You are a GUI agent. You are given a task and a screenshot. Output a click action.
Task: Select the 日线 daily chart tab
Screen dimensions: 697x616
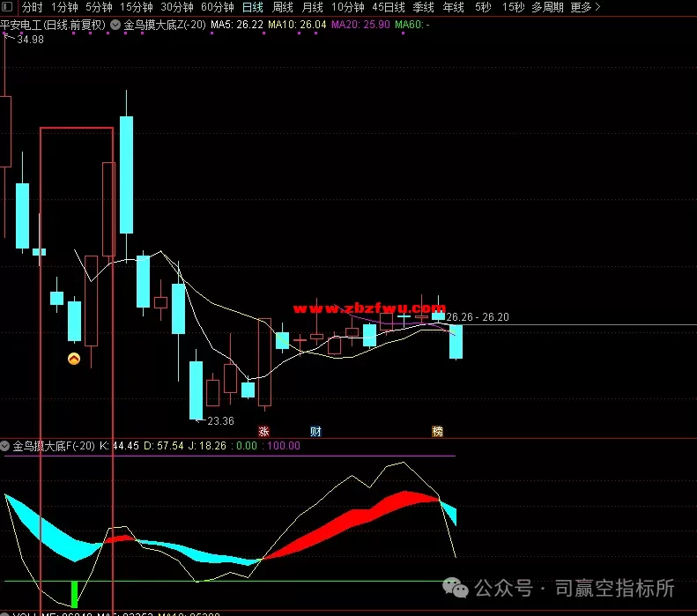253,7
